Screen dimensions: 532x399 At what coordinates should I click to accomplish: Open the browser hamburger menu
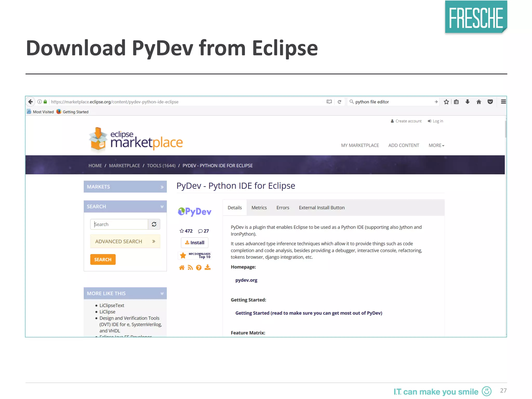(503, 102)
